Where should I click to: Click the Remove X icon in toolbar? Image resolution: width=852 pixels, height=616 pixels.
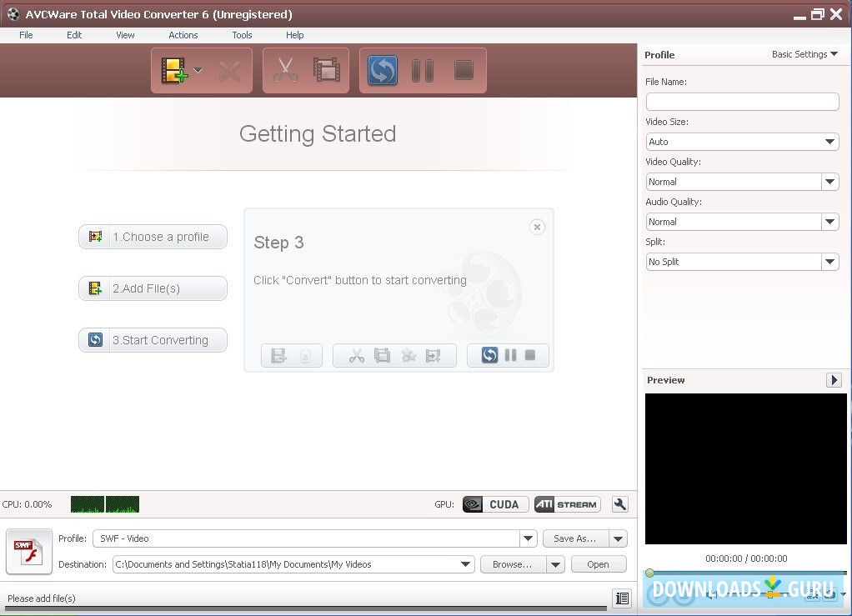point(230,71)
